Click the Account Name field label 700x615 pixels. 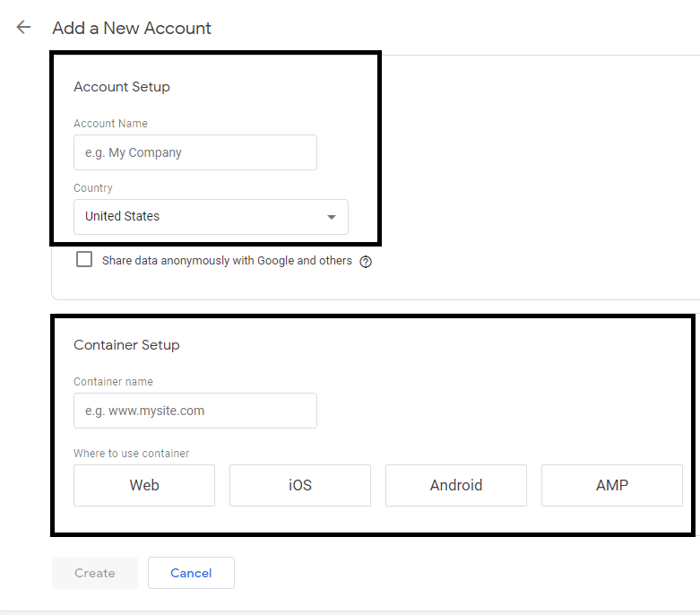110,124
